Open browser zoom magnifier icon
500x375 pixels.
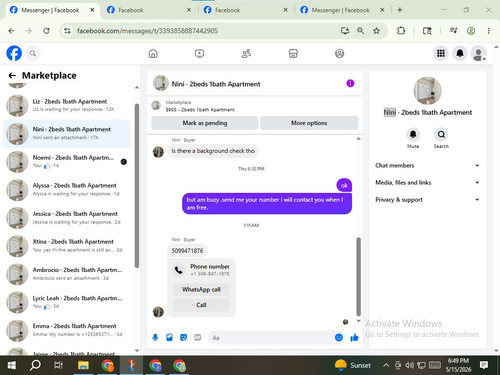pyautogui.click(x=361, y=31)
